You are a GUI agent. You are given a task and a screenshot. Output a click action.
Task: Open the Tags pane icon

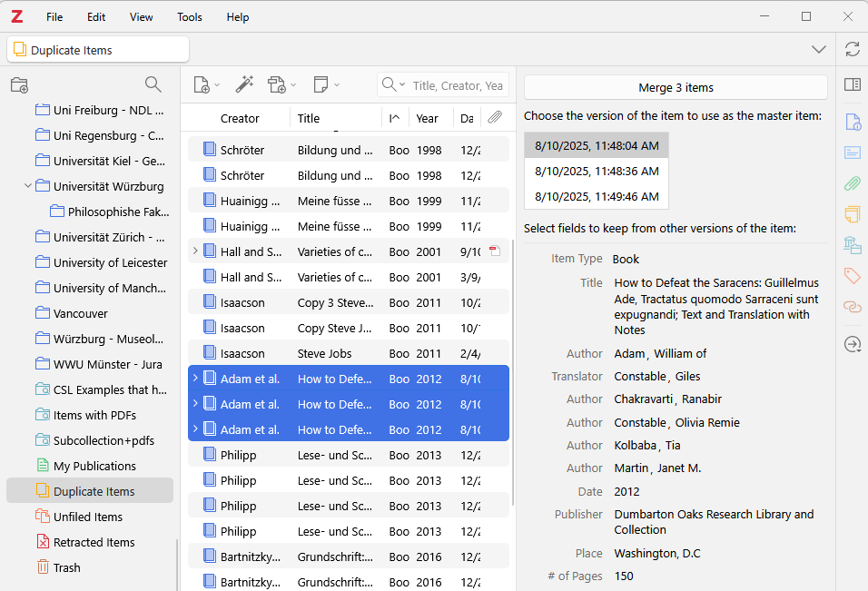(852, 276)
